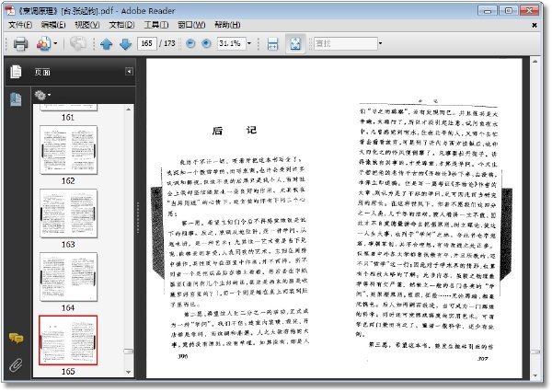Select page 164 thumbnail

[68, 277]
